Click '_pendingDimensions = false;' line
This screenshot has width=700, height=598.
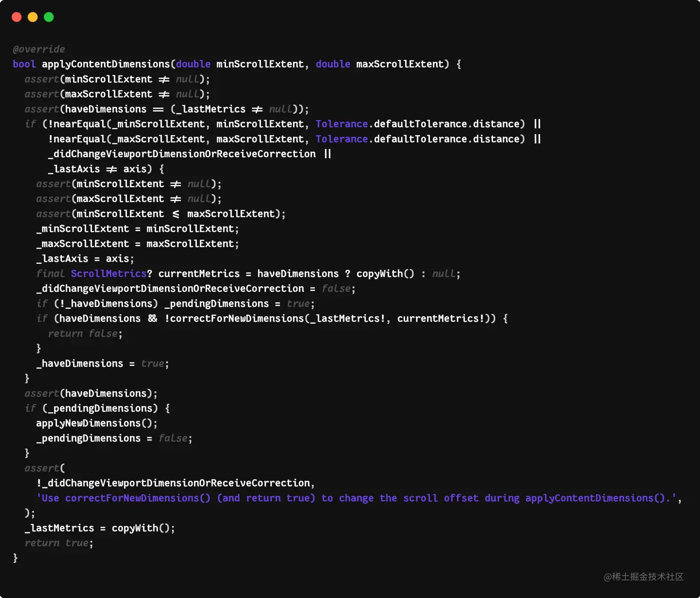pos(114,438)
